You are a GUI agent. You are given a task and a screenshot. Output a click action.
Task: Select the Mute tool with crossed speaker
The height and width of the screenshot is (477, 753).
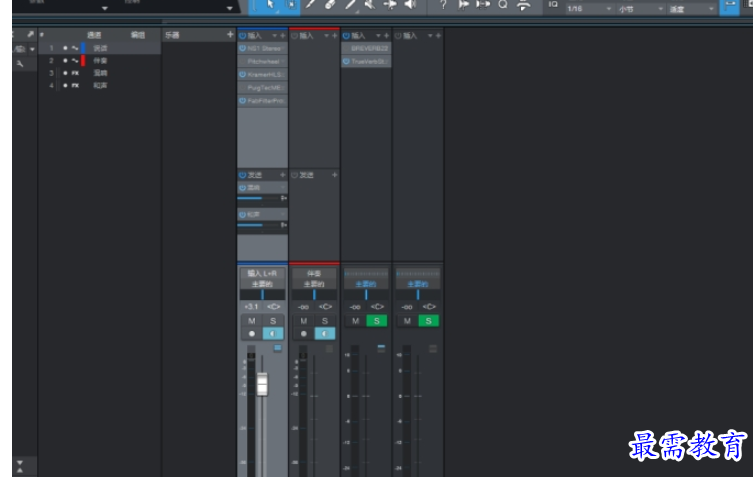tap(369, 4)
